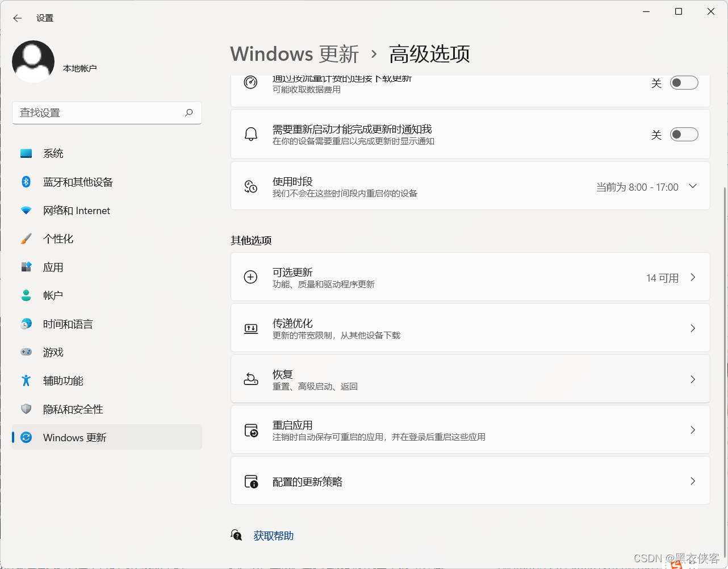728x569 pixels.
Task: Click the 重启应用 icon
Action: click(251, 430)
